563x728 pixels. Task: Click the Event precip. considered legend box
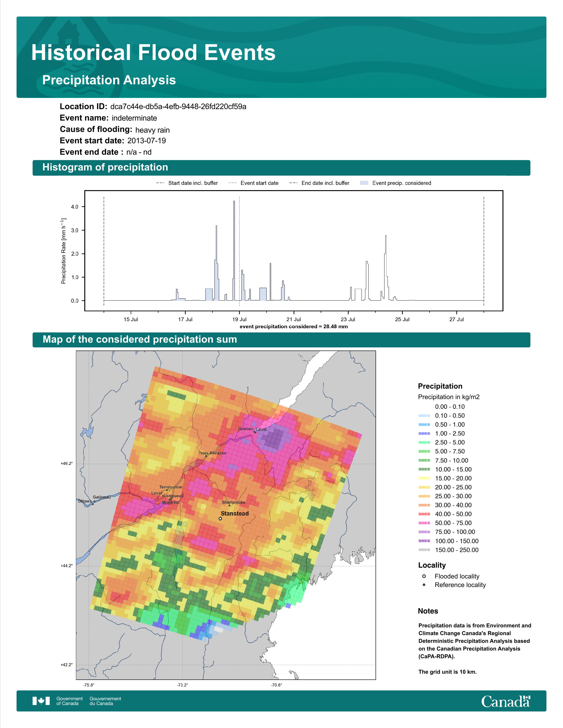(x=364, y=183)
